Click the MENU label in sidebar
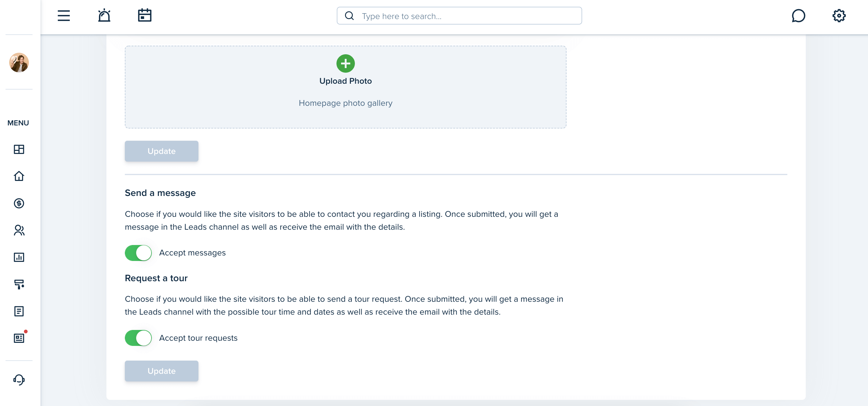 pos(18,123)
